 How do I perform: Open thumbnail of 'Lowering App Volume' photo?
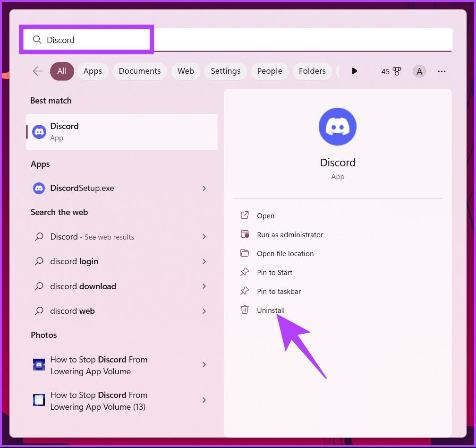[x=39, y=364]
